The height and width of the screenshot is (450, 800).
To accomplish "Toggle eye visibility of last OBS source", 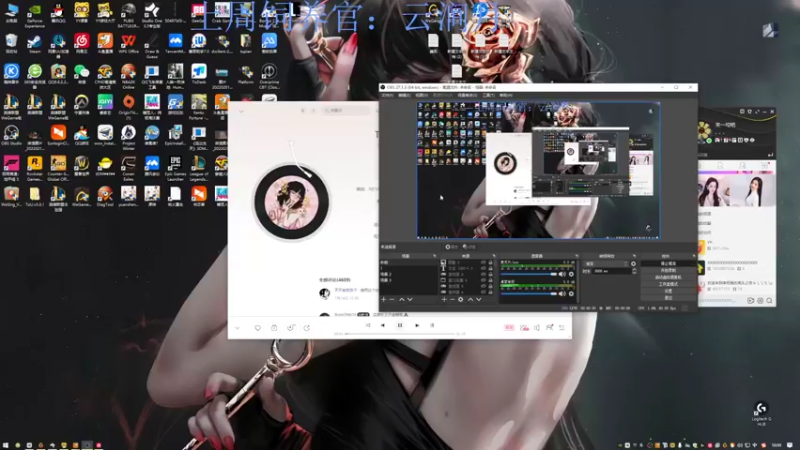I will 484,292.
